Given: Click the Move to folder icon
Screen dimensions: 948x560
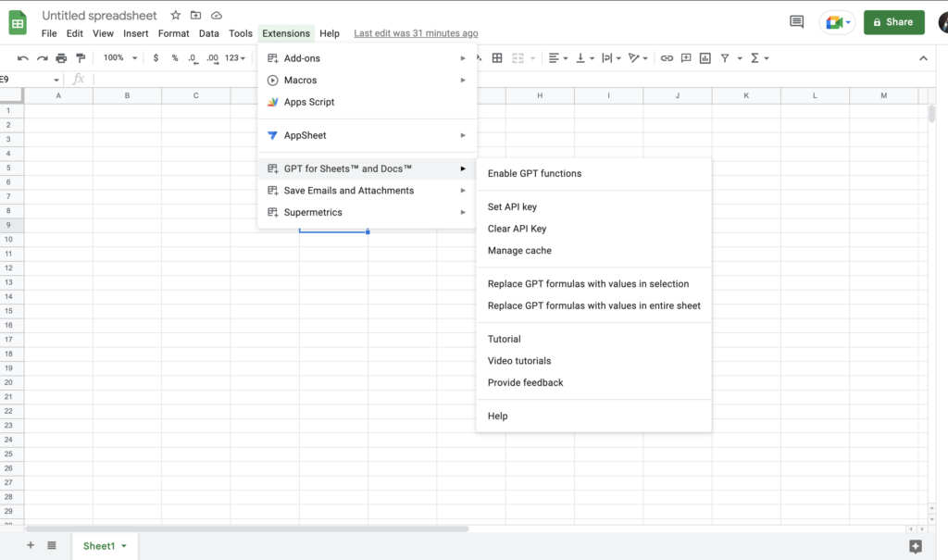Looking at the screenshot, I should pos(195,15).
